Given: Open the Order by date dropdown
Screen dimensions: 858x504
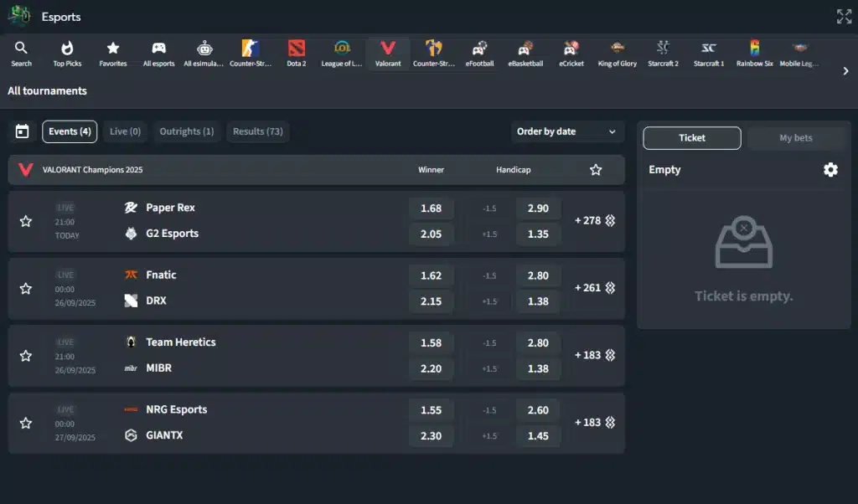Looking at the screenshot, I should point(566,131).
